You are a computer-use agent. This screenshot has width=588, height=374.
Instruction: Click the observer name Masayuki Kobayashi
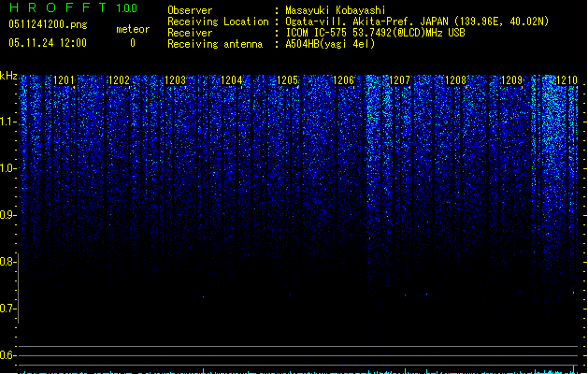tap(336, 10)
